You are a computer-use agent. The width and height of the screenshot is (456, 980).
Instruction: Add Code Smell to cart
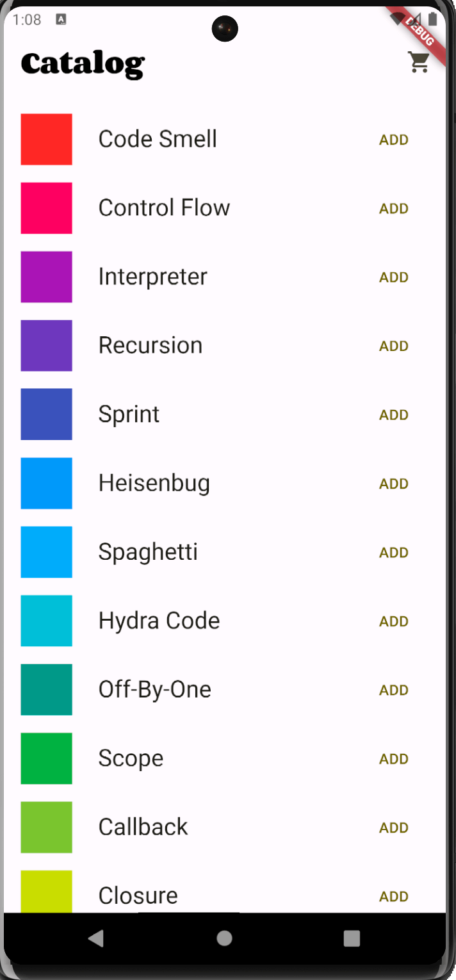[393, 140]
